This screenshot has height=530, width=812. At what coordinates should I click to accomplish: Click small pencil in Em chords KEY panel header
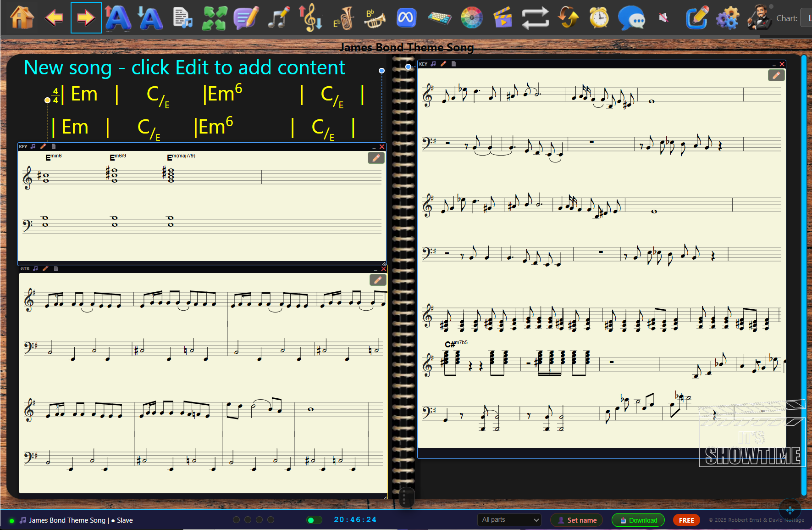pyautogui.click(x=43, y=146)
